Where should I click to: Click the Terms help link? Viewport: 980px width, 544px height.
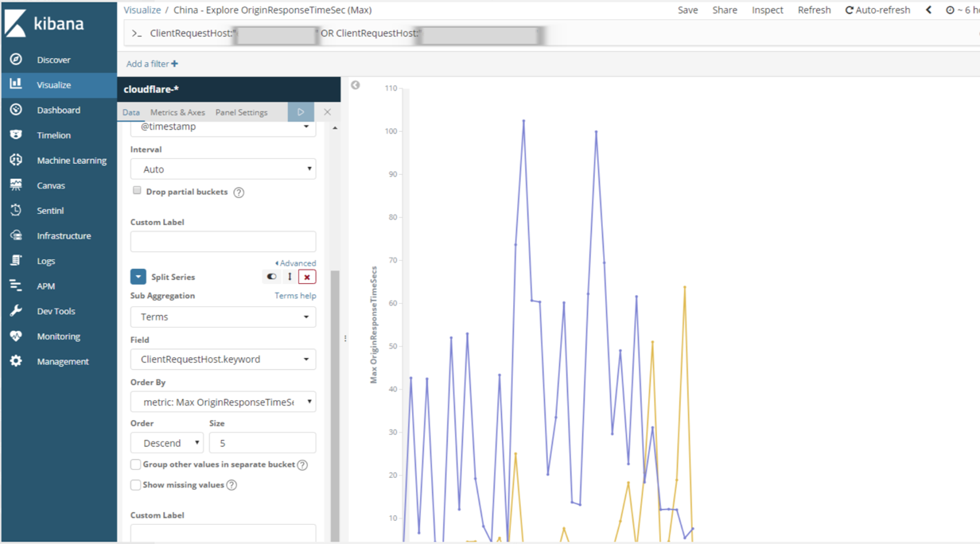[x=295, y=295]
